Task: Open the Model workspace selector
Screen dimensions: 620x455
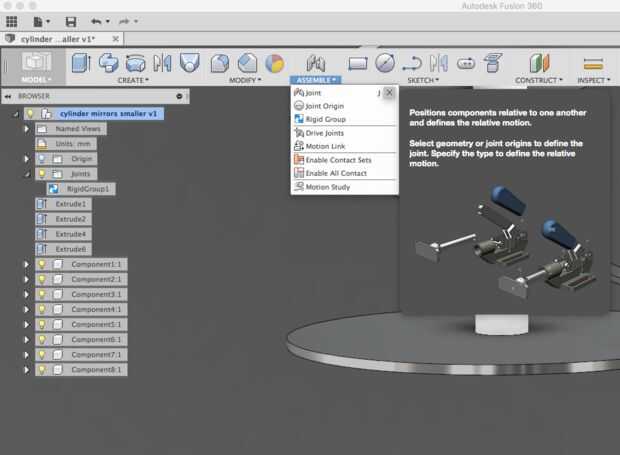Action: [36, 66]
